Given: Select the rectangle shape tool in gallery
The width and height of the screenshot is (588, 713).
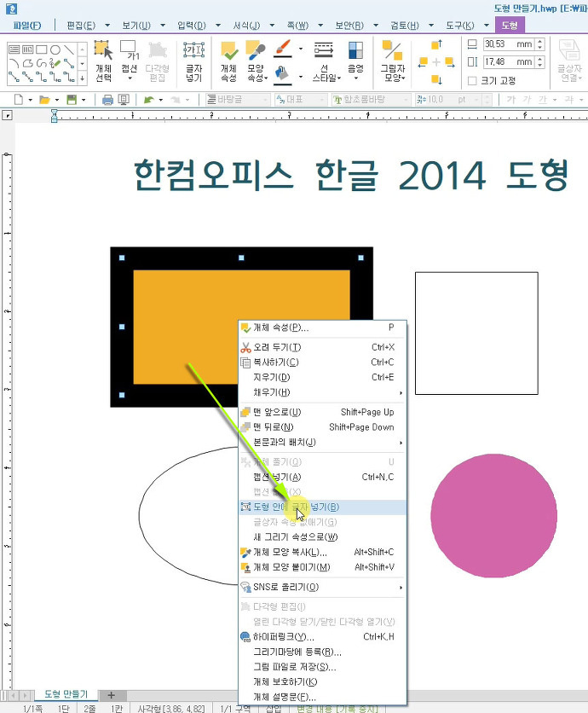Looking at the screenshot, I should point(42,49).
